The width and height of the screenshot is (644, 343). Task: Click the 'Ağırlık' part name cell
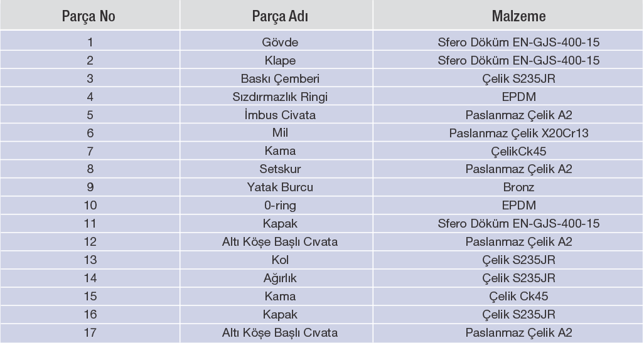coord(279,278)
